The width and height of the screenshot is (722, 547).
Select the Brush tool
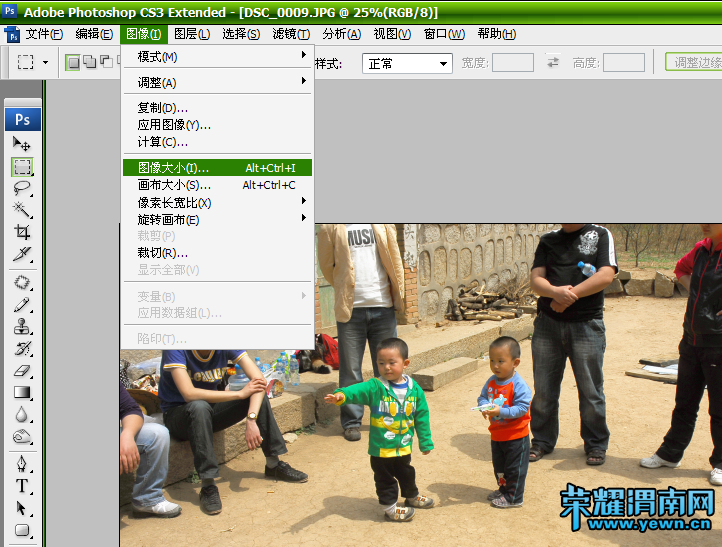click(22, 304)
